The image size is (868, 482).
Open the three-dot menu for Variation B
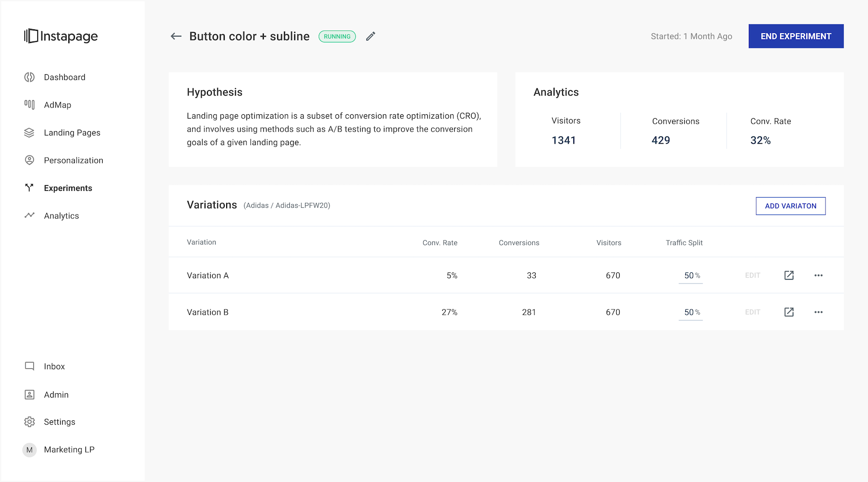[x=818, y=312]
